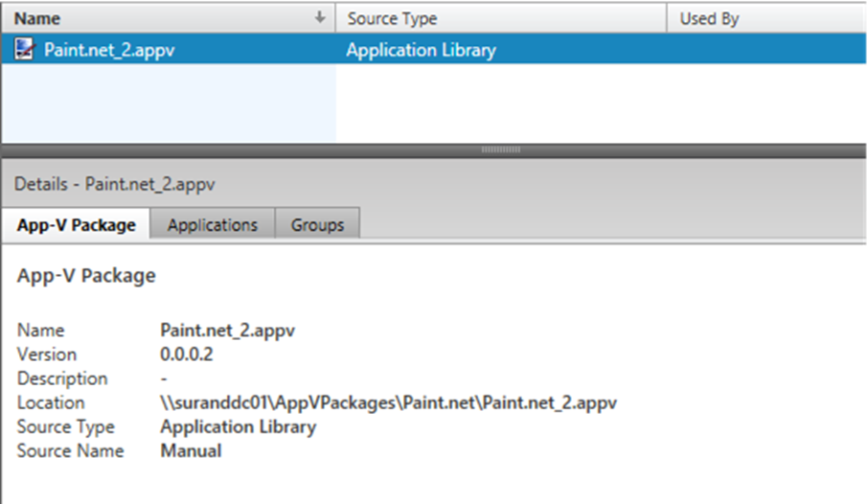Click Application Library cell in selected row
Screen dimensions: 868x504
click(x=421, y=50)
